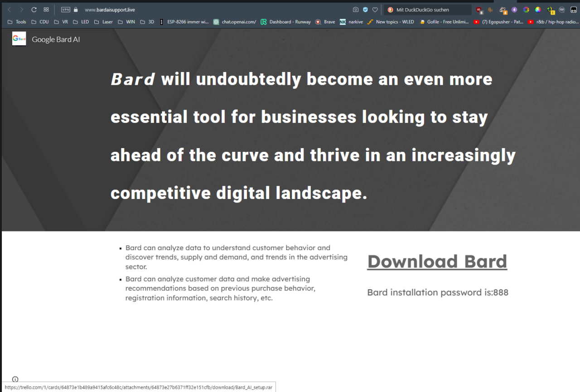Open the speed dial grid icon
The height and width of the screenshot is (392, 580).
46,10
